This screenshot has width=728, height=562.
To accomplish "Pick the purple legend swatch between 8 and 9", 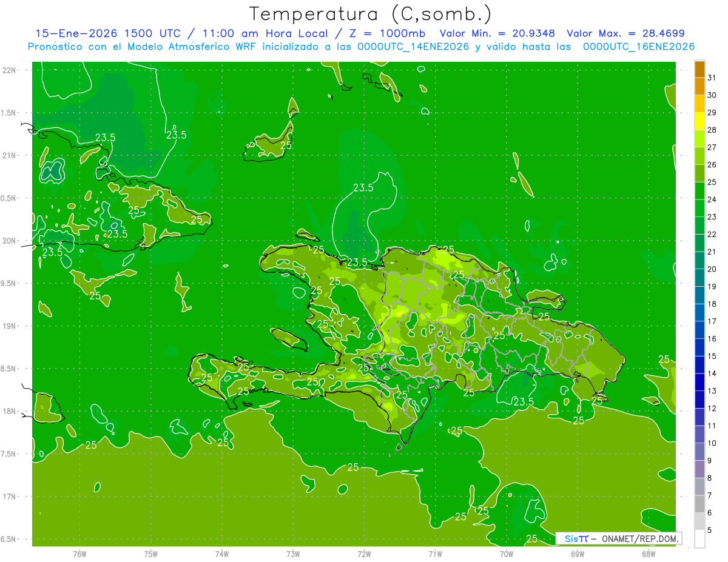I will click(x=699, y=469).
